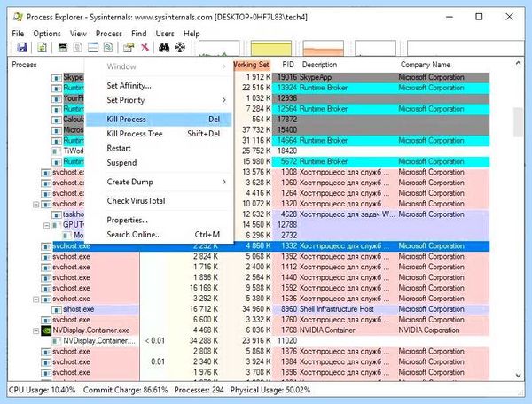
Task: Select the NVDisplay.Container.exe parent process
Action: 265,330
